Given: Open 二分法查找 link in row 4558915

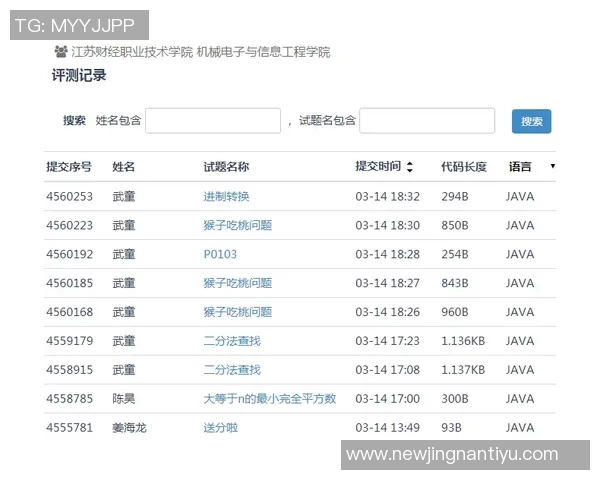Looking at the screenshot, I should pos(232,370).
